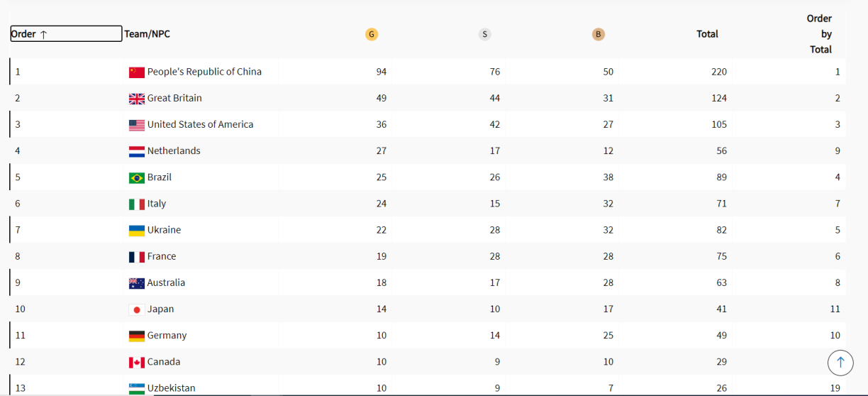Click the Brazil flag icon
This screenshot has height=396, width=868.
[137, 177]
